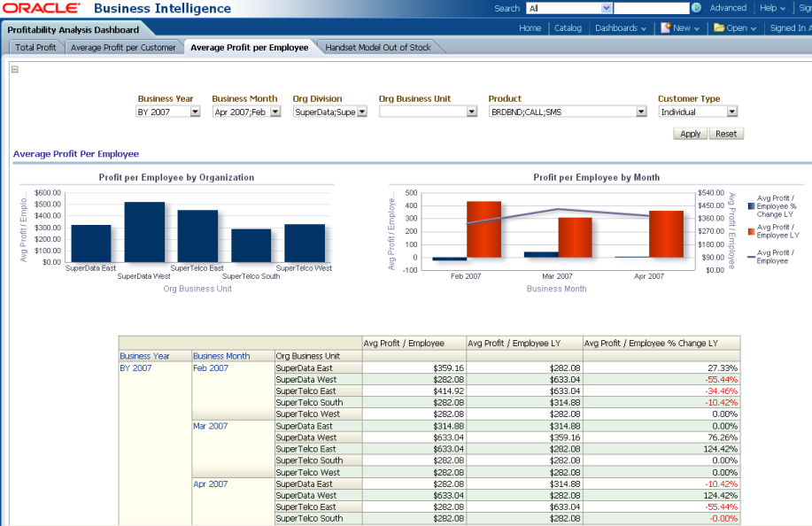Click the Business Month column header
The image size is (812, 526).
click(x=221, y=356)
